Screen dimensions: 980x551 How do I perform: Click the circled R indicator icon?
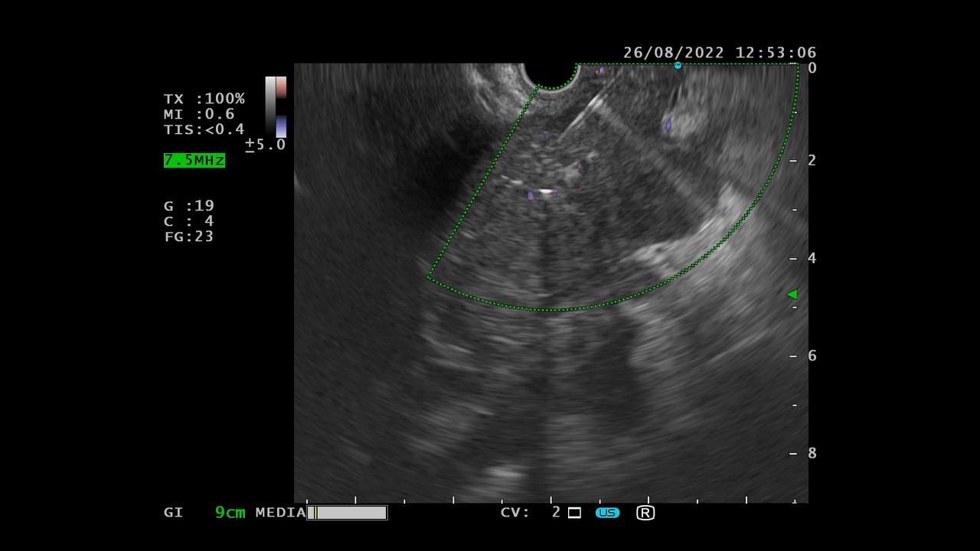pyautogui.click(x=645, y=513)
